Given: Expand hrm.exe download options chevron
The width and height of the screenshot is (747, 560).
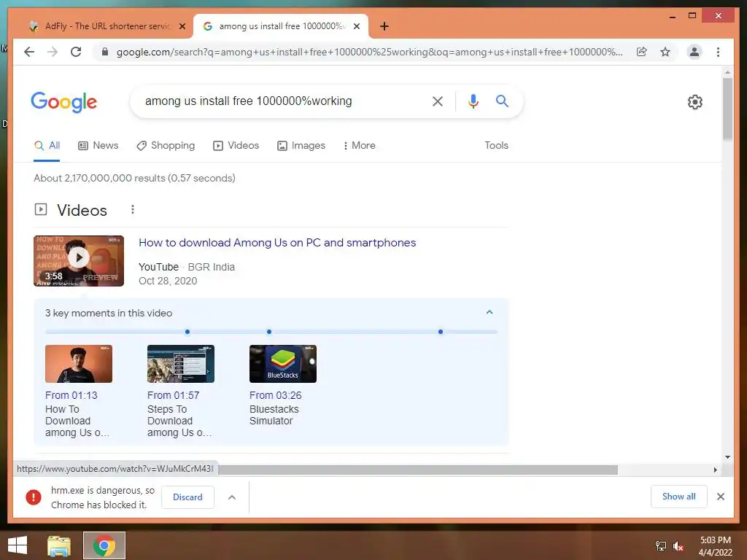Looking at the screenshot, I should pyautogui.click(x=232, y=497).
